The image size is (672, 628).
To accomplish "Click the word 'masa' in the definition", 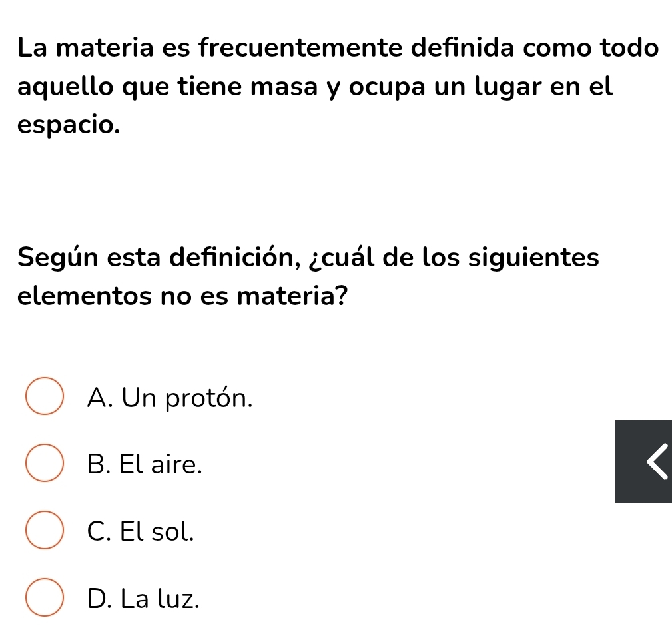I will point(284,87).
